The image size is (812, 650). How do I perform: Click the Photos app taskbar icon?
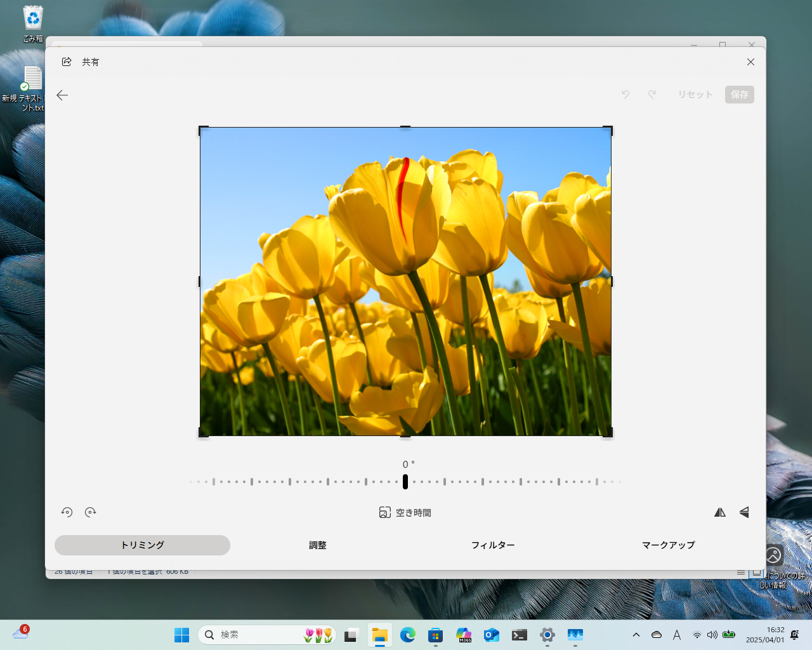575,635
